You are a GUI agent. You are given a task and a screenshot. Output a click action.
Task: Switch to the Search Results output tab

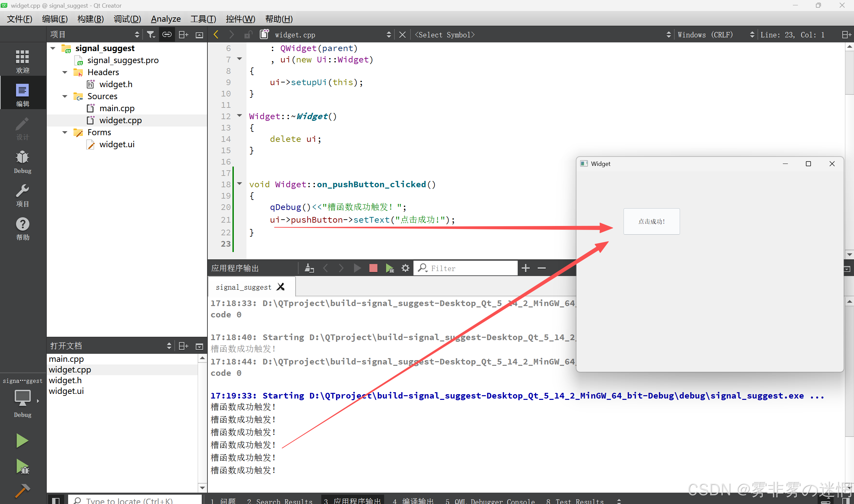click(x=280, y=501)
